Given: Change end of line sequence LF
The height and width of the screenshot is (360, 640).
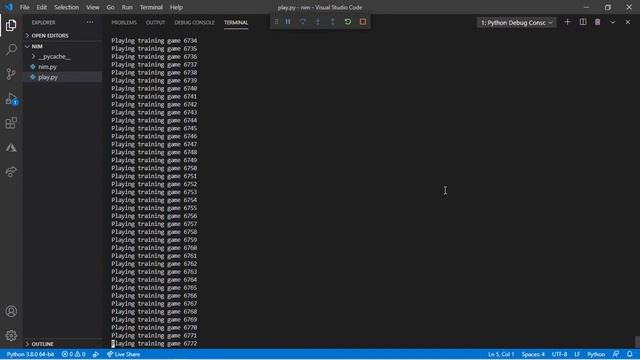Looking at the screenshot, I should pos(577,354).
